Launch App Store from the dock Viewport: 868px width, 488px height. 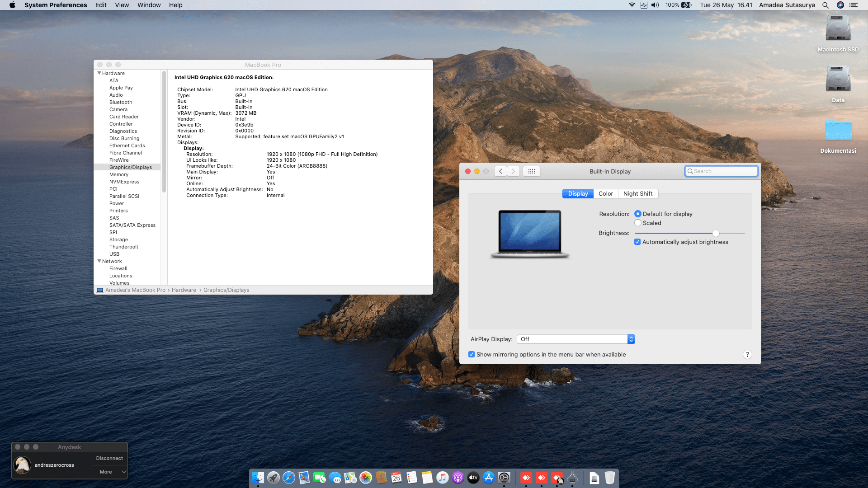(489, 478)
